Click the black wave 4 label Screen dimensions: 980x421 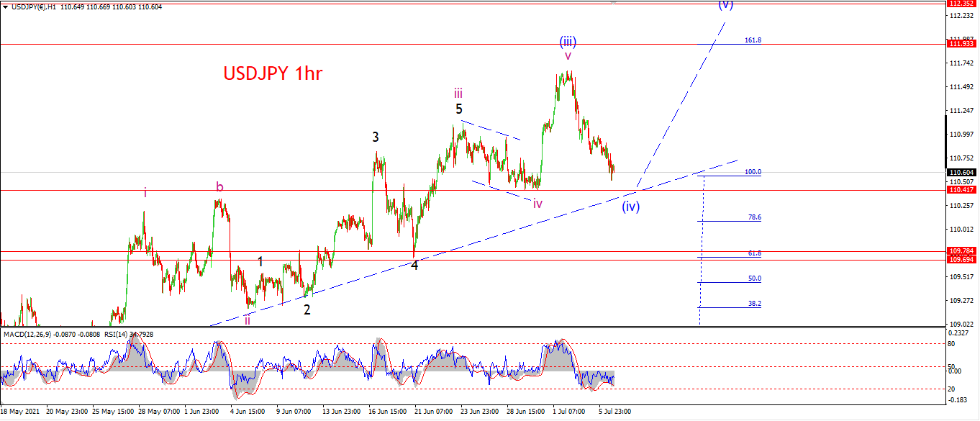414,264
